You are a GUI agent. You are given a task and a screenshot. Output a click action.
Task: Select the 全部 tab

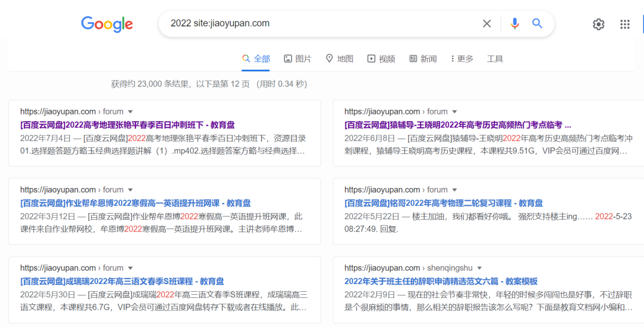[256, 58]
